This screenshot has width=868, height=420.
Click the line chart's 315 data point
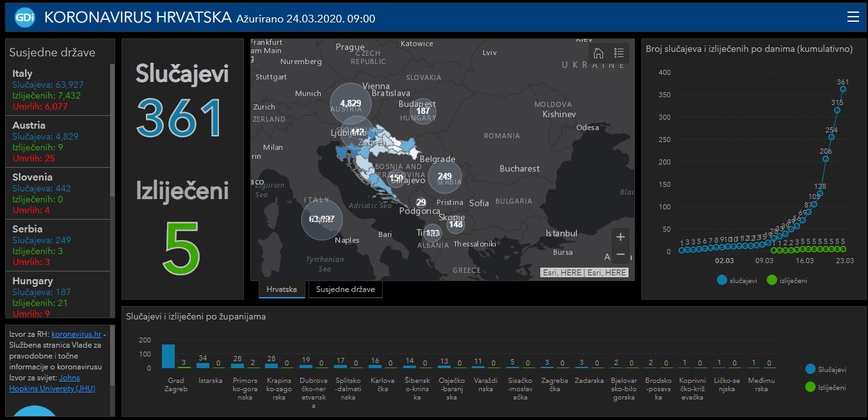pos(837,110)
